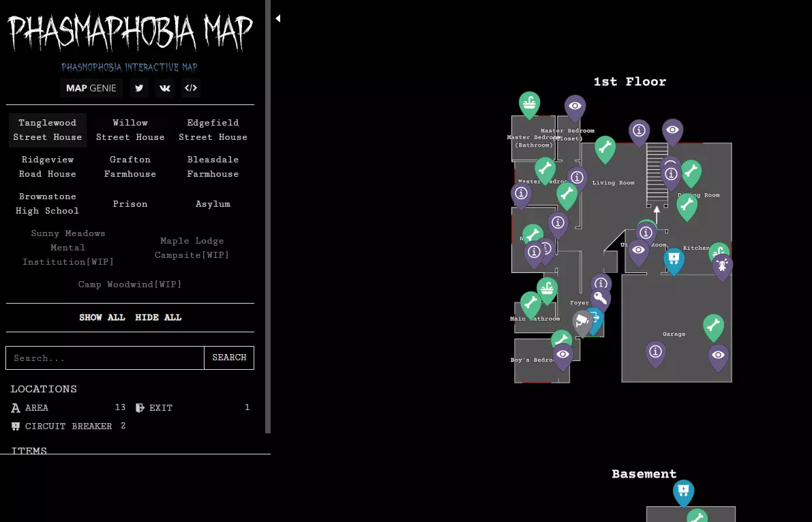Open the info marker on Master Bedroom's left wall
Viewport: 812px width, 522px height.
coord(521,195)
